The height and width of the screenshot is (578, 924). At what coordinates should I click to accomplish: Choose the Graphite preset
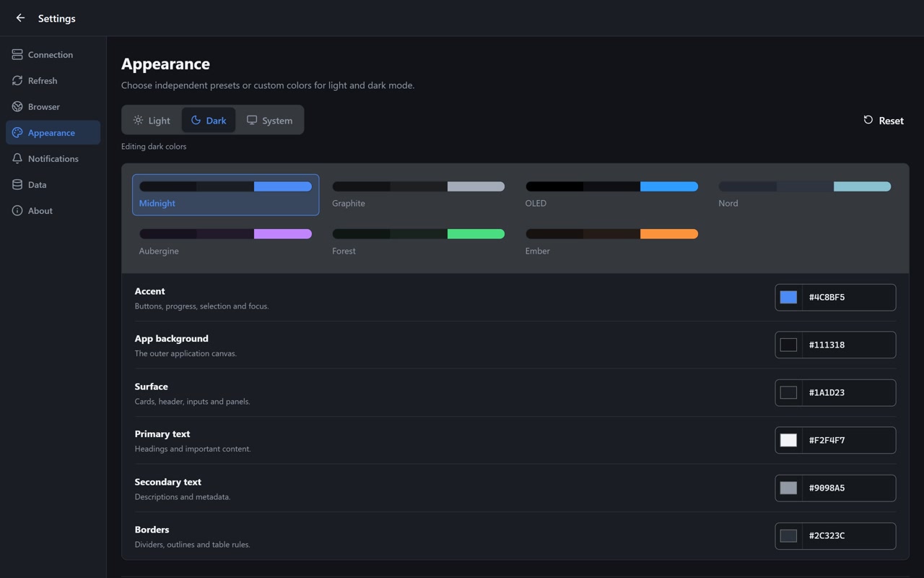pyautogui.click(x=419, y=195)
